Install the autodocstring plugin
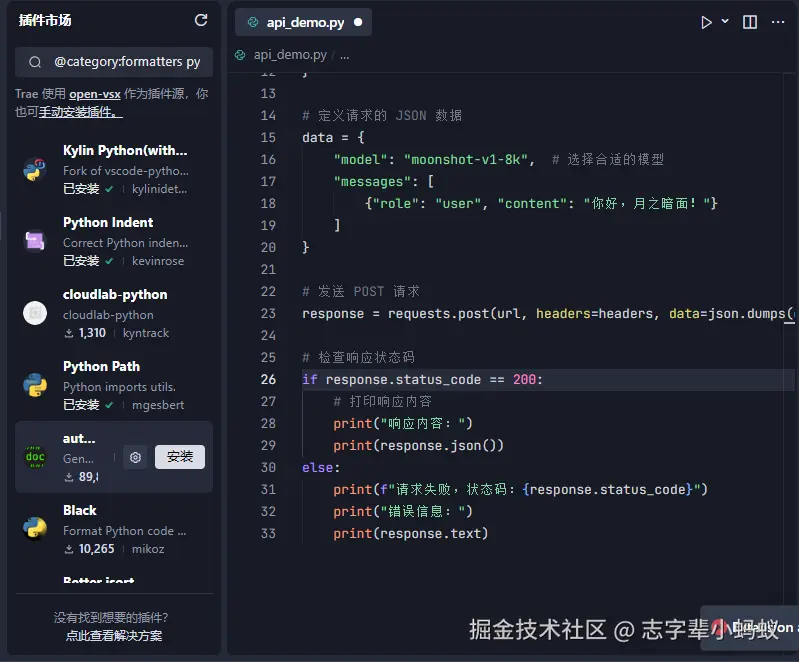This screenshot has width=799, height=662. [x=180, y=457]
